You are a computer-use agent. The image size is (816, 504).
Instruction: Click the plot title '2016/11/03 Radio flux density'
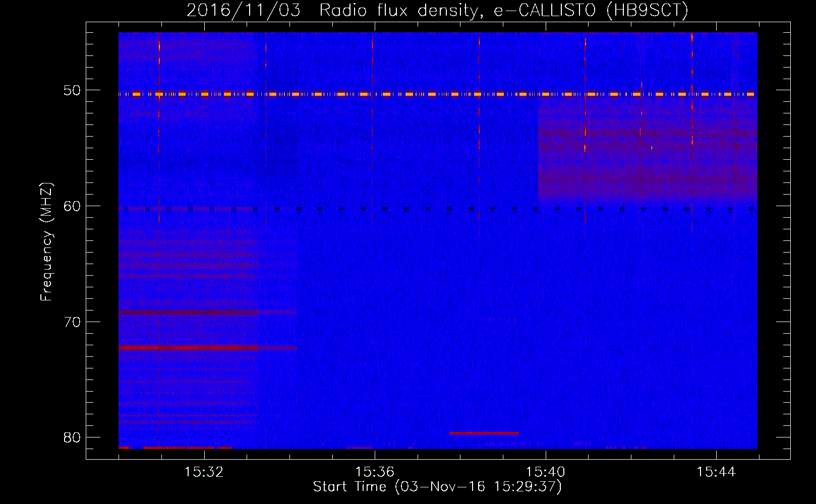[x=437, y=10]
